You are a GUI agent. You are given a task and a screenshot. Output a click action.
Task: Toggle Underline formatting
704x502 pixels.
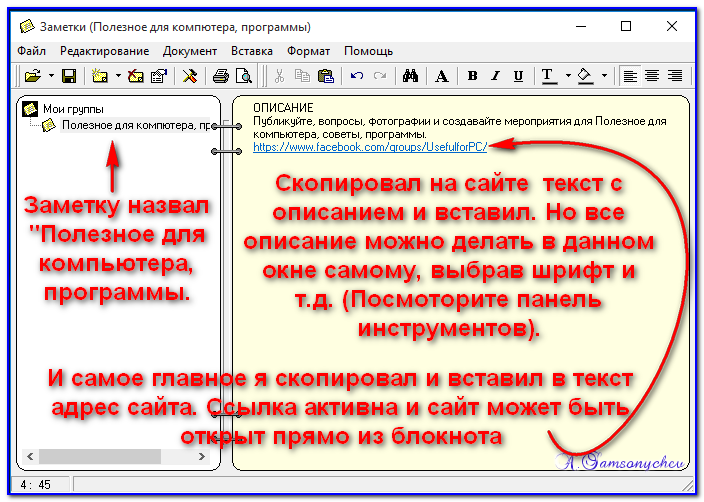pos(518,76)
